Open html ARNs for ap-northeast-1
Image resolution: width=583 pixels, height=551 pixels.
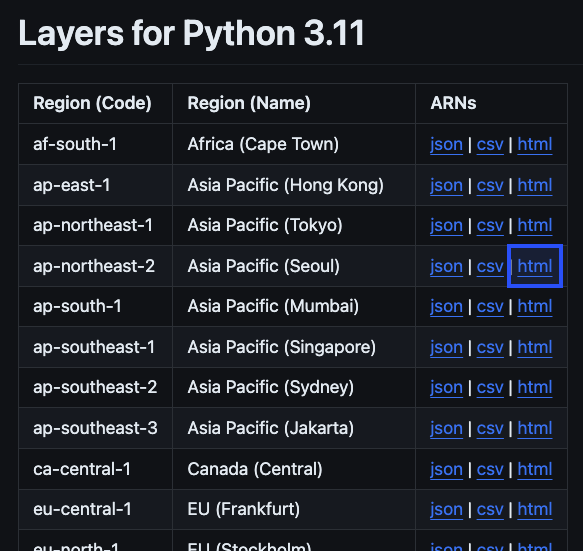[x=535, y=225]
